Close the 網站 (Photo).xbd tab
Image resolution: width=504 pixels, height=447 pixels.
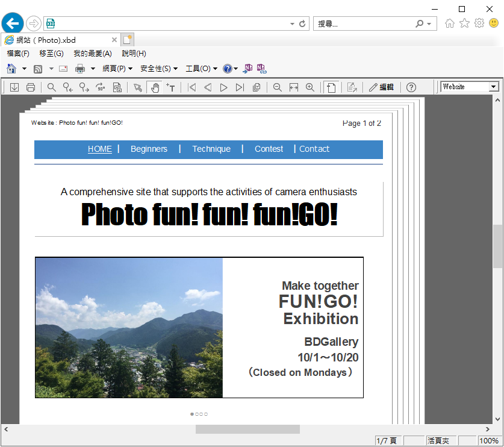coord(114,40)
